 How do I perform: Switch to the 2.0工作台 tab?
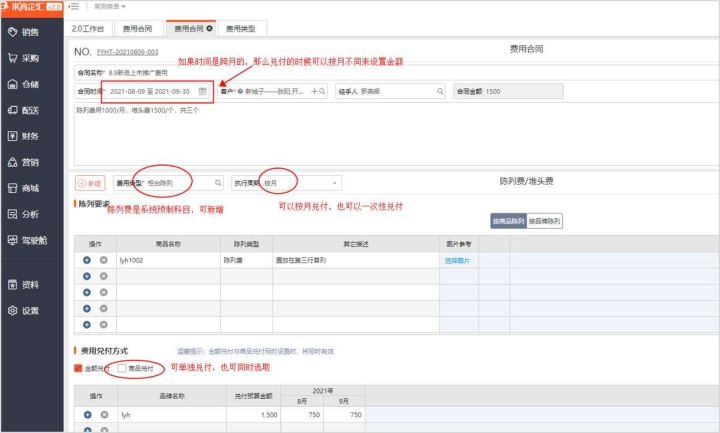click(89, 28)
